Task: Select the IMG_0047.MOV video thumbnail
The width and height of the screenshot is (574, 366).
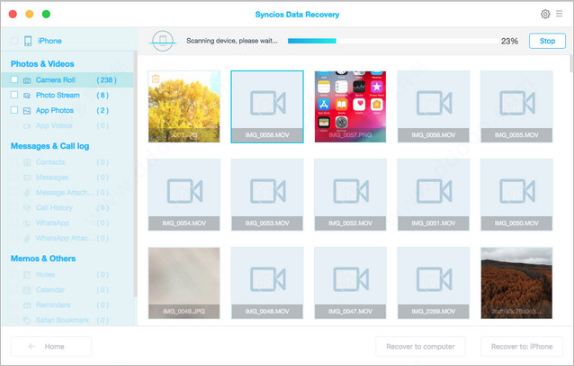Action: click(x=350, y=283)
